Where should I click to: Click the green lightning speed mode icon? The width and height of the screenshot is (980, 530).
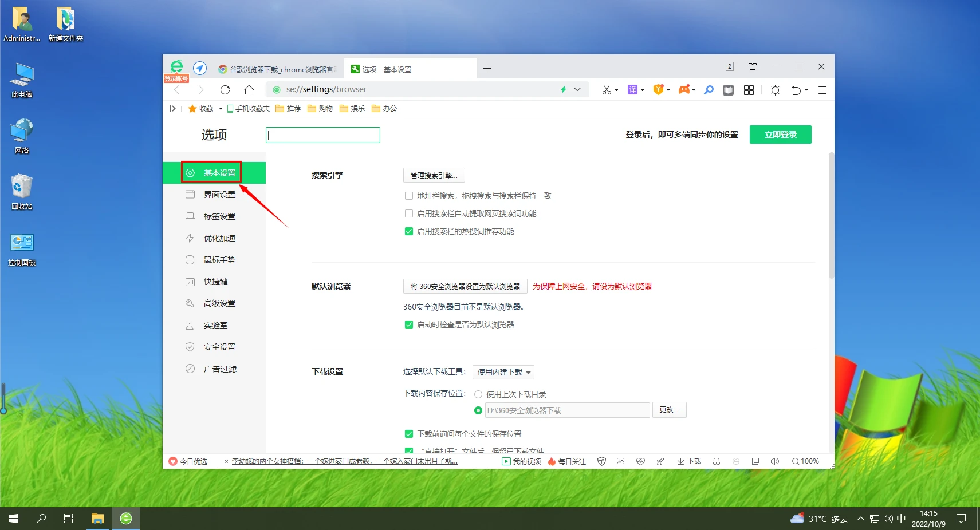(x=564, y=89)
